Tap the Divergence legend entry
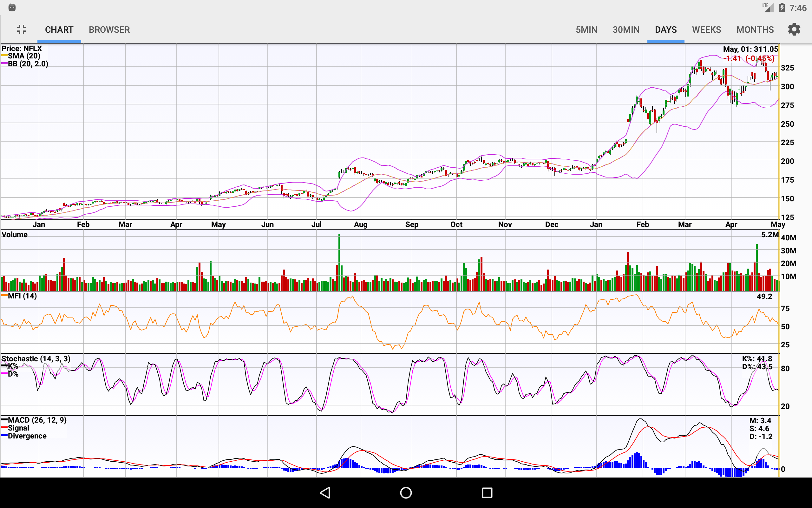Image resolution: width=812 pixels, height=508 pixels. (x=24, y=436)
